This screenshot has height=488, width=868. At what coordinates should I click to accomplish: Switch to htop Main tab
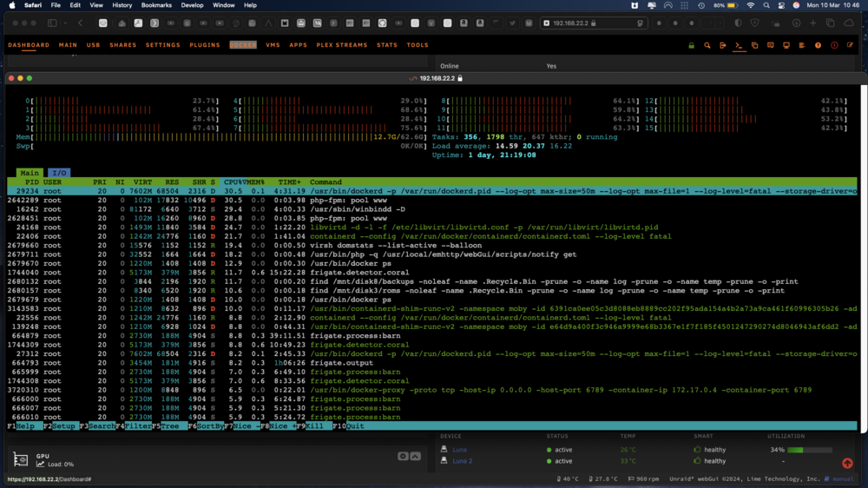[x=30, y=173]
